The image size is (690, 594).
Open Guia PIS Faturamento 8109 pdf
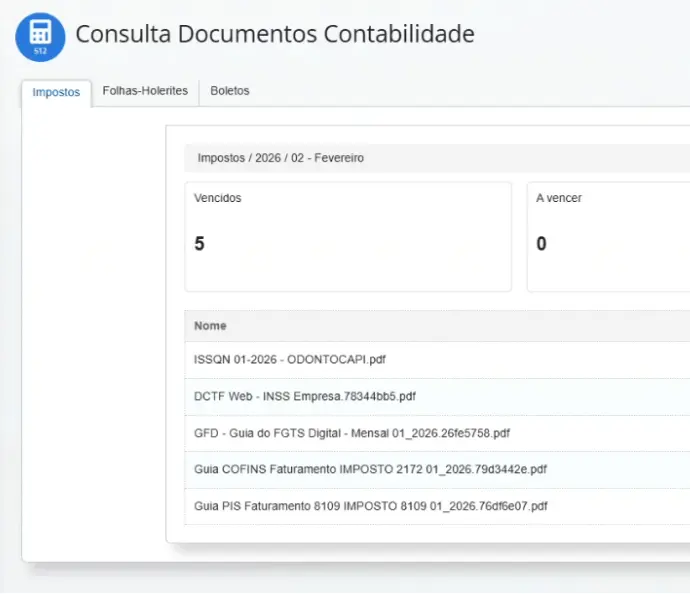[x=371, y=506]
